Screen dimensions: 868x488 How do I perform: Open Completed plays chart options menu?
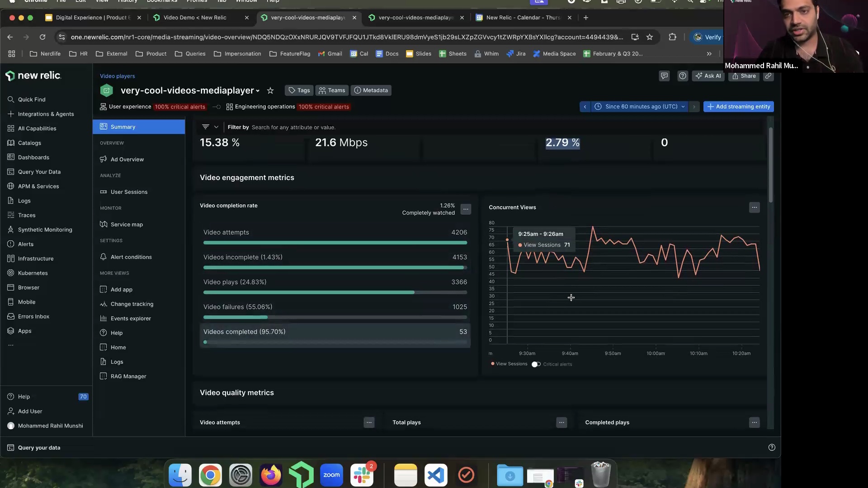[x=754, y=422]
